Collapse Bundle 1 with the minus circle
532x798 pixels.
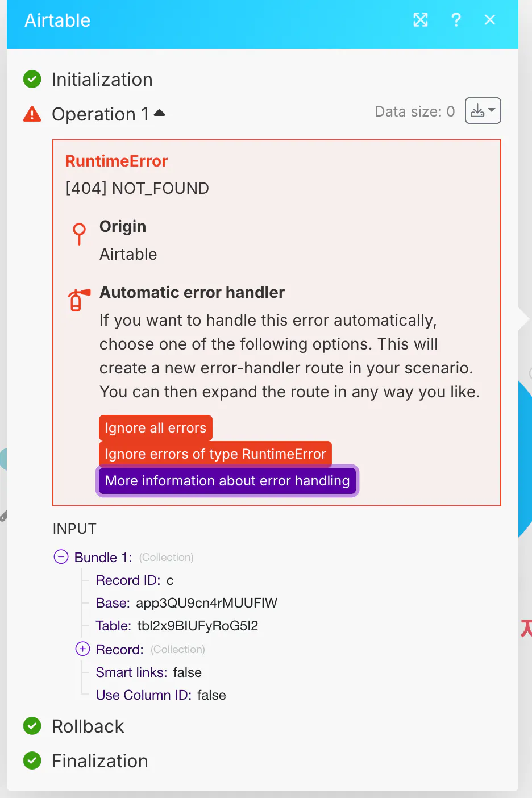coord(61,557)
